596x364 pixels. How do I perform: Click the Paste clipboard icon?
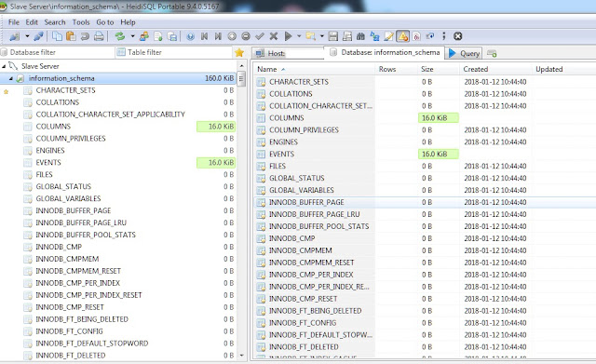click(71, 36)
